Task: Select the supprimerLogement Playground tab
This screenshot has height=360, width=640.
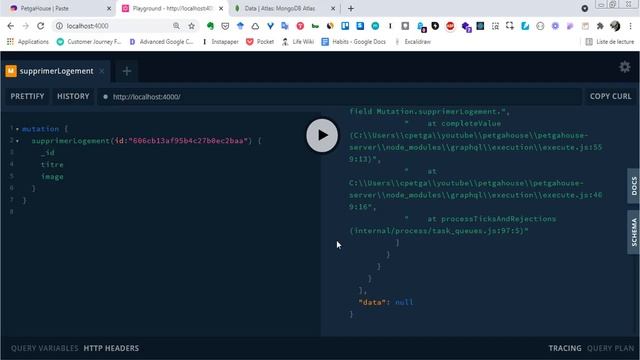Action: click(x=56, y=71)
